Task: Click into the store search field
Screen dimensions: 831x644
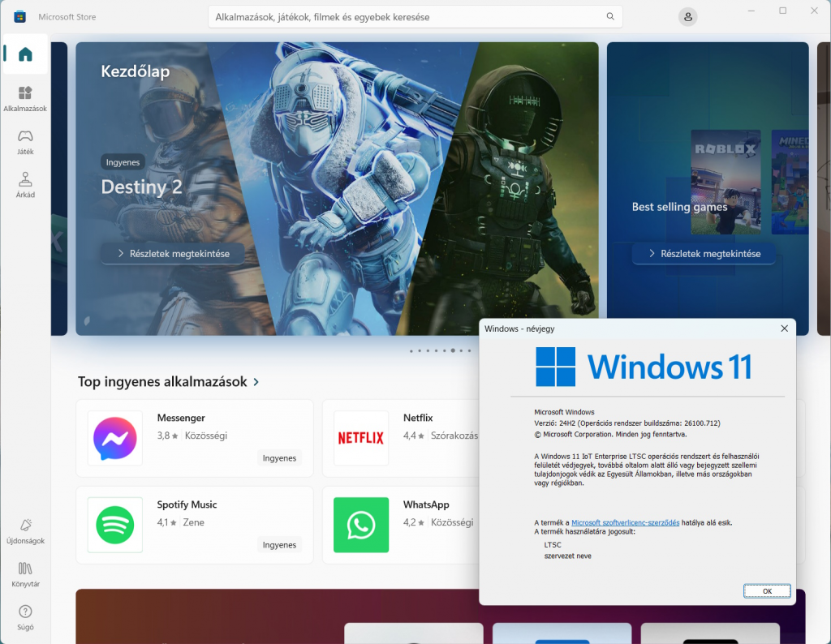Action: (406, 17)
